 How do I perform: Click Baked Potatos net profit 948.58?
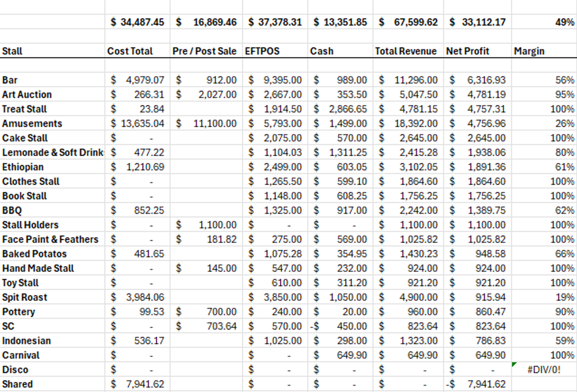(477, 254)
